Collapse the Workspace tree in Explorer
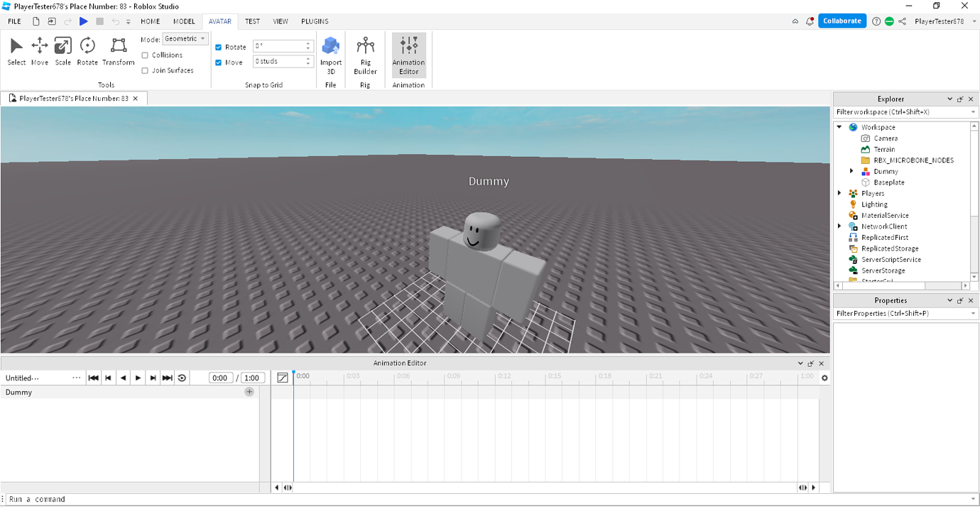Viewport: 980px width, 511px height. pyautogui.click(x=840, y=127)
